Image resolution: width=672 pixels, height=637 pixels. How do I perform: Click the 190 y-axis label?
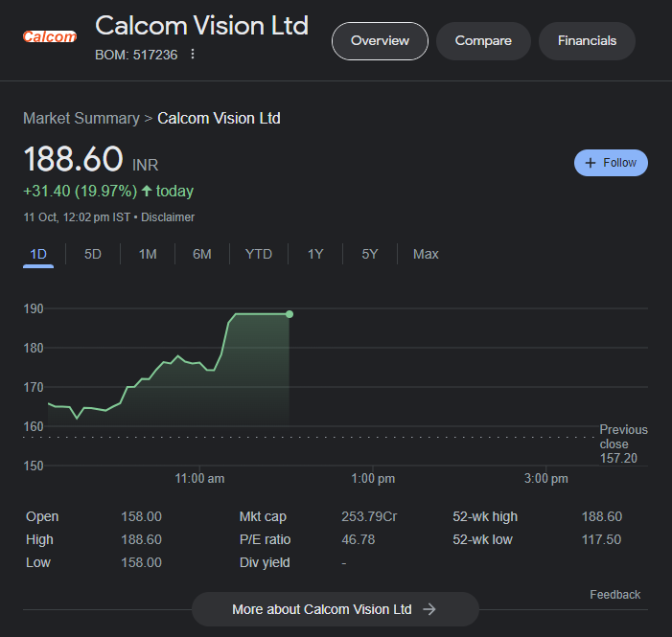point(34,308)
